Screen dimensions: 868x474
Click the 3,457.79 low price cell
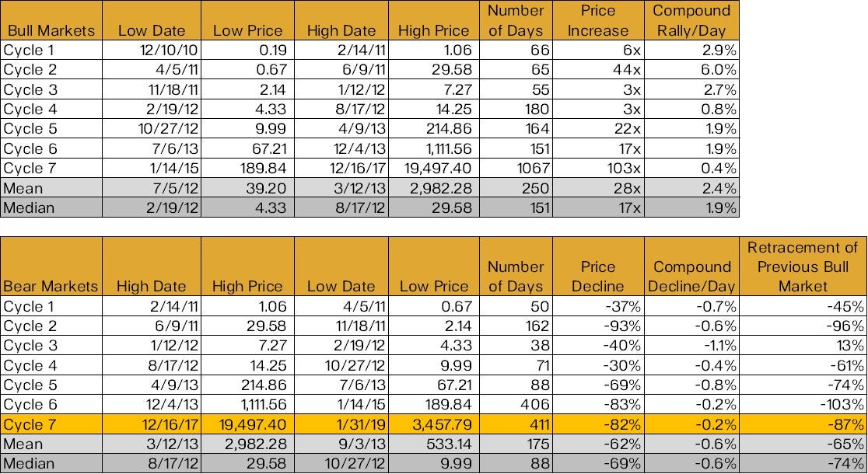[434, 424]
